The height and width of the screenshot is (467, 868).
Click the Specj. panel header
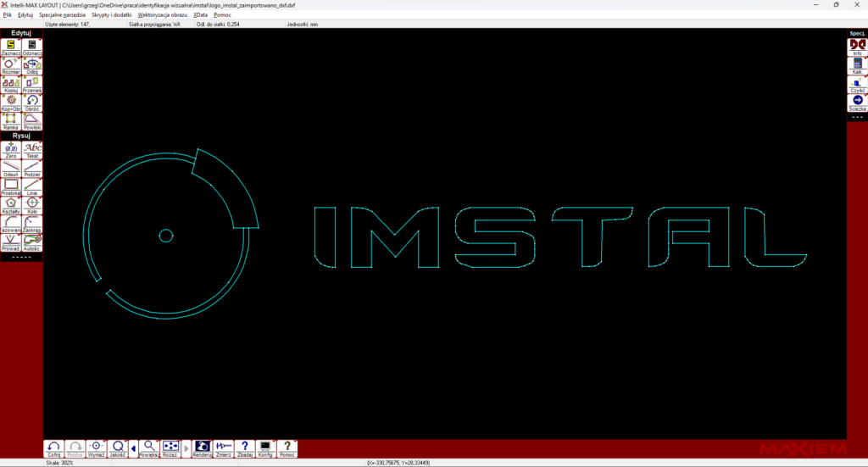[857, 33]
